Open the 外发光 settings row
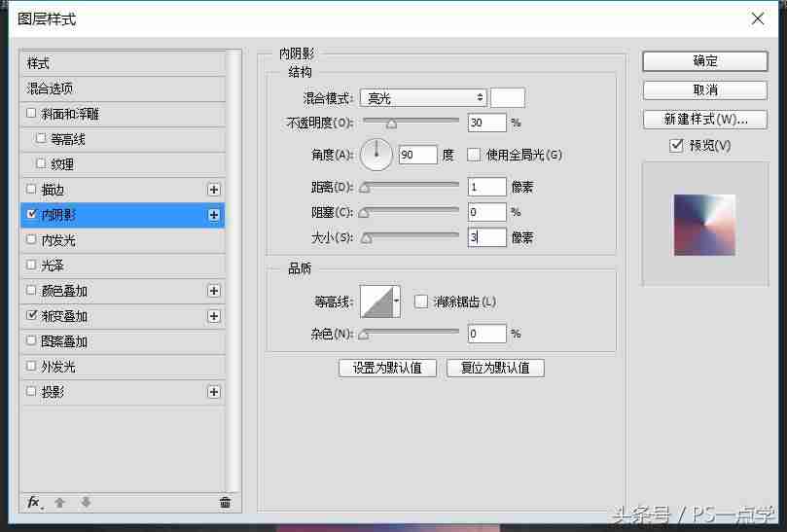Viewport: 787px width, 532px height. click(x=123, y=367)
